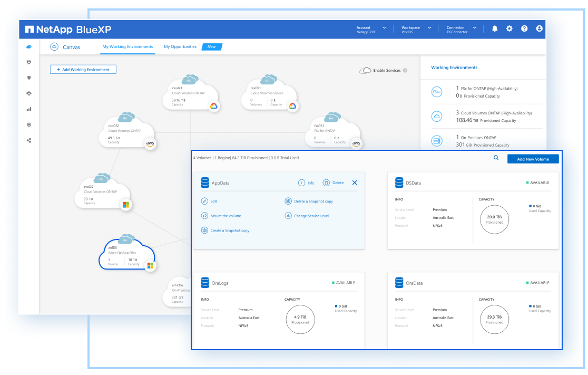The image size is (588, 375).
Task: Click the heart shield sidebar icon
Action: [29, 62]
